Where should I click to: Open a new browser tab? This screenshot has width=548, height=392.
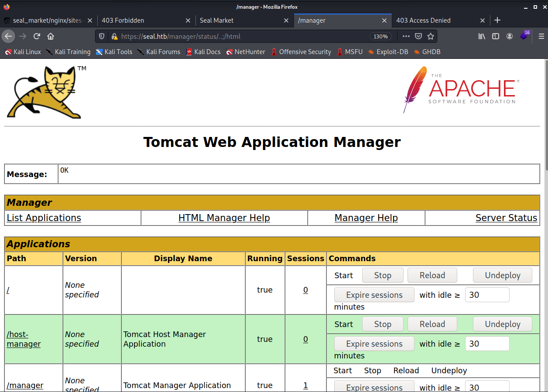[497, 20]
